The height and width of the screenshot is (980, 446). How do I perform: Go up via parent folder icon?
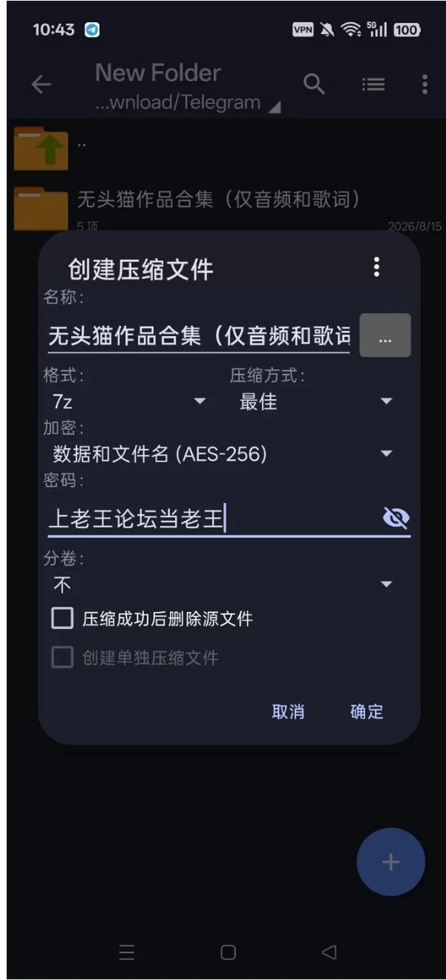coord(41,149)
